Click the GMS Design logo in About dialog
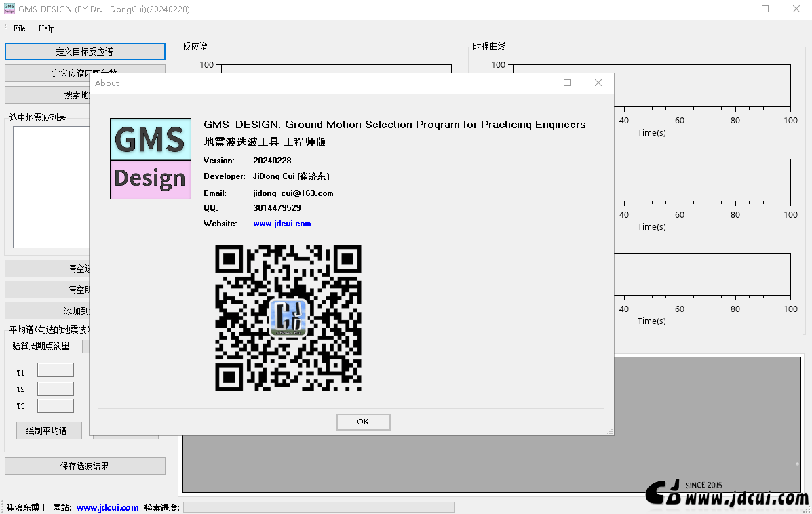812x514 pixels. pyautogui.click(x=150, y=159)
